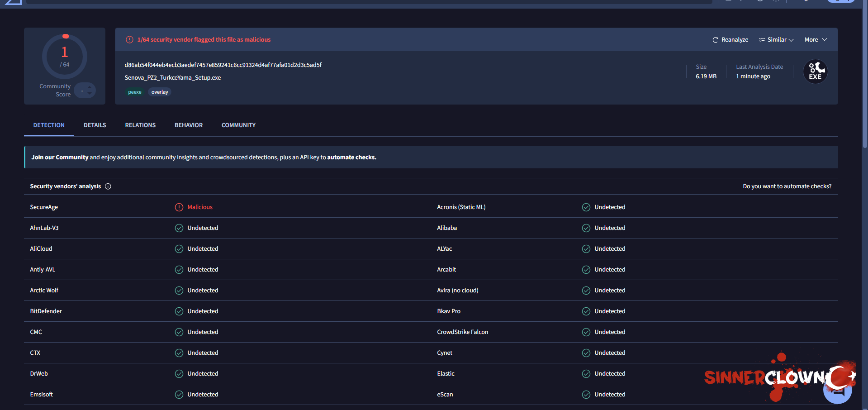
Task: Click the info icon beside Security vendors' analysis
Action: (x=108, y=186)
